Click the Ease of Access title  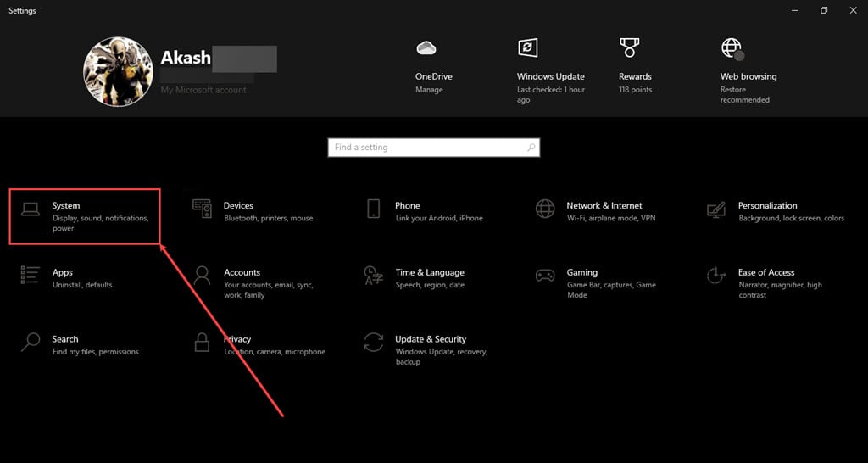[766, 272]
